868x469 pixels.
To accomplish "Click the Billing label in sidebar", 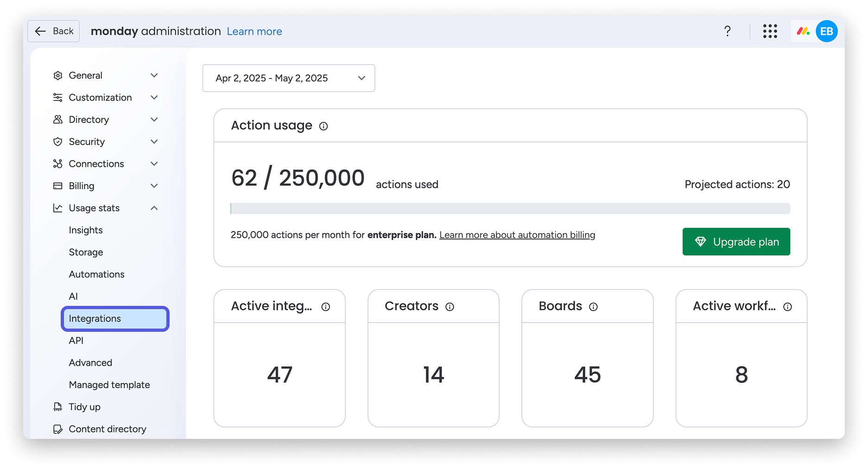I will click(x=82, y=186).
